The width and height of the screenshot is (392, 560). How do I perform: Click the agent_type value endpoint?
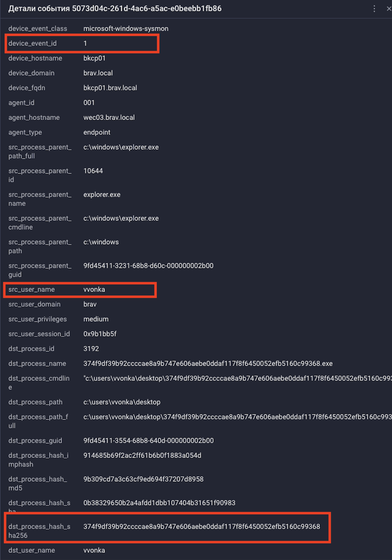(97, 132)
